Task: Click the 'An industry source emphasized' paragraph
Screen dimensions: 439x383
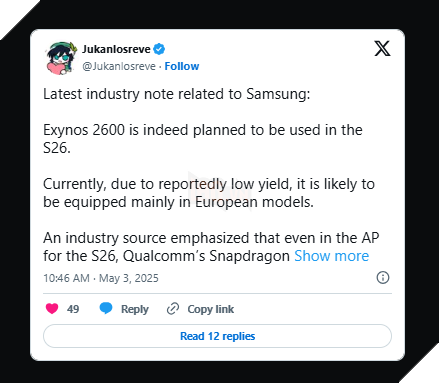Action: 211,247
